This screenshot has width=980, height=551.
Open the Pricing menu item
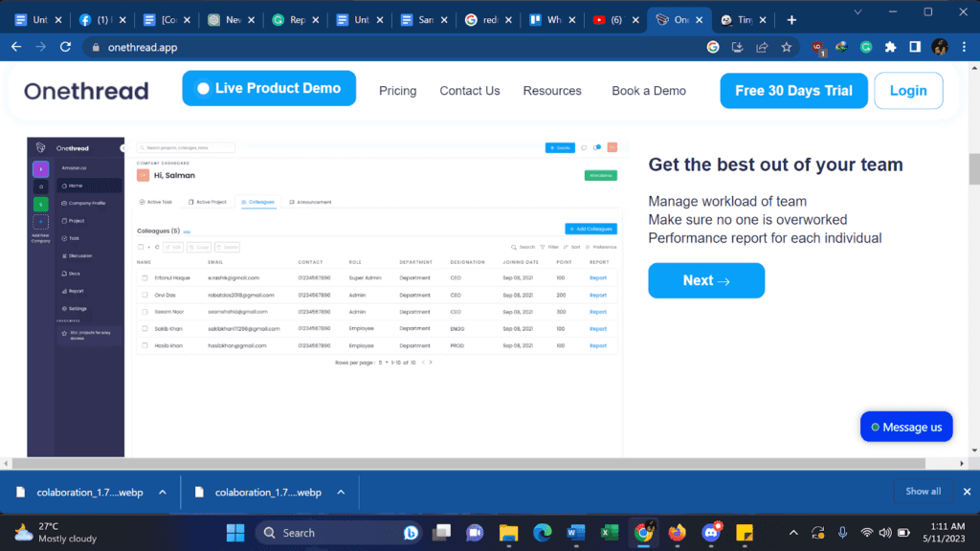point(397,91)
